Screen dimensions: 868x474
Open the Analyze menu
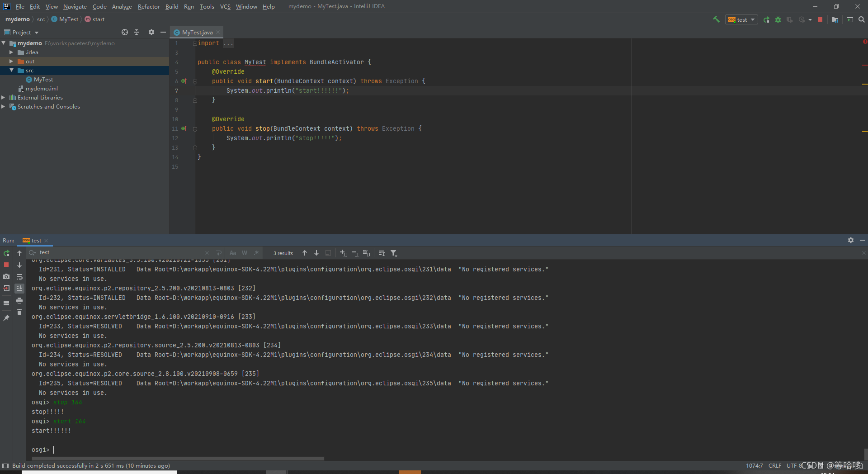tap(122, 6)
